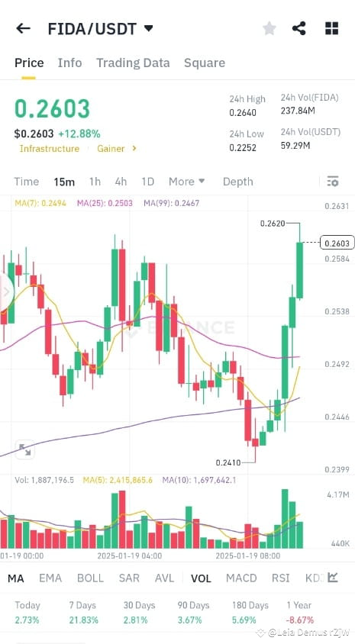Screen dimensions: 355x644
Task: Slide out the left-edge chevron handle
Action: 6,292
